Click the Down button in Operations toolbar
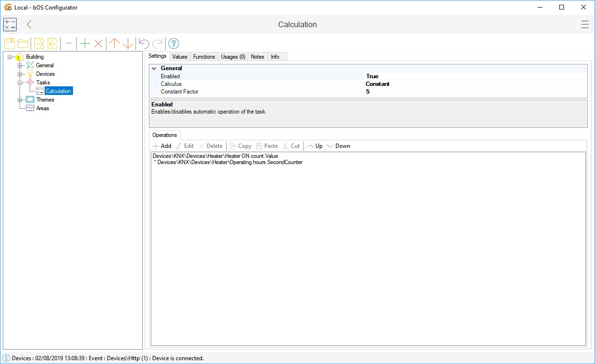Viewport: 595px width, 364px height. 338,146
